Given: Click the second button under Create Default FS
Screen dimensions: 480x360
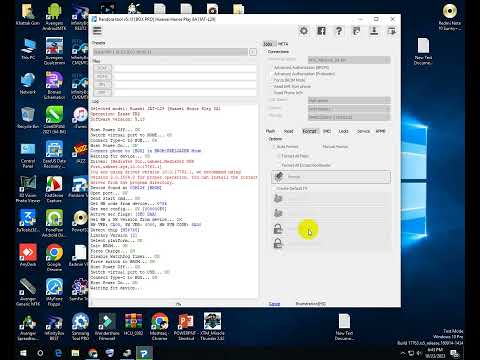Looking at the screenshot, I should 331,213.
